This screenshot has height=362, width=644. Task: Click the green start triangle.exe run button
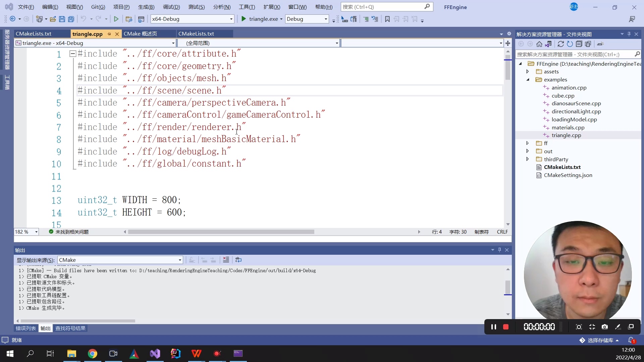pyautogui.click(x=244, y=19)
